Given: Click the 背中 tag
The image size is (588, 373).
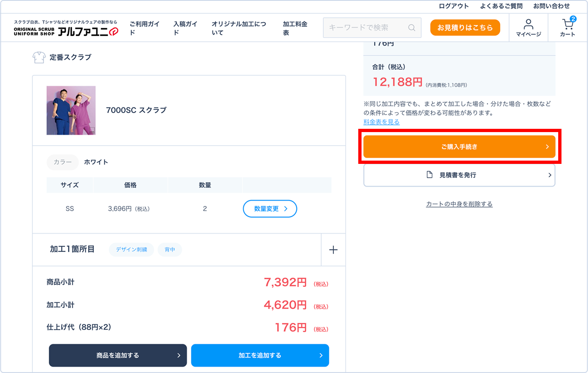Looking at the screenshot, I should (x=170, y=249).
